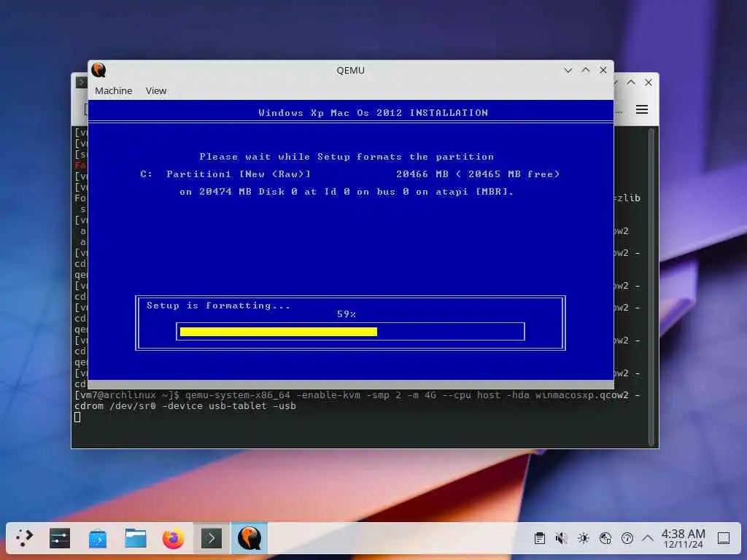Screen dimensions: 747x560
Task: Open the network tray icon
Action: (605, 538)
